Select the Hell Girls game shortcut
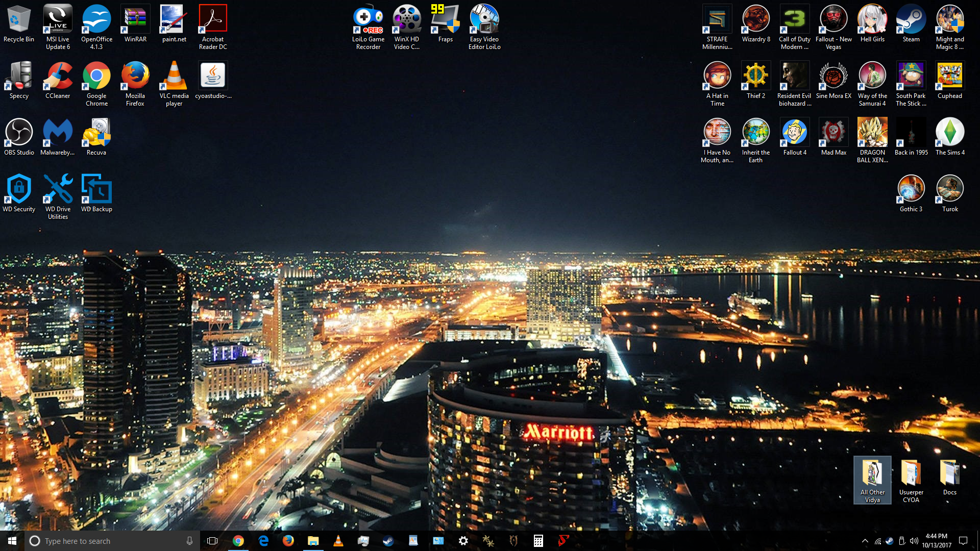 pyautogui.click(x=872, y=24)
